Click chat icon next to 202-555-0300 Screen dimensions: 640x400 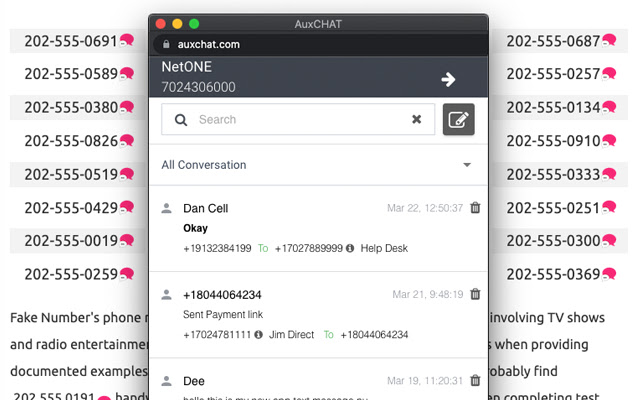(609, 240)
